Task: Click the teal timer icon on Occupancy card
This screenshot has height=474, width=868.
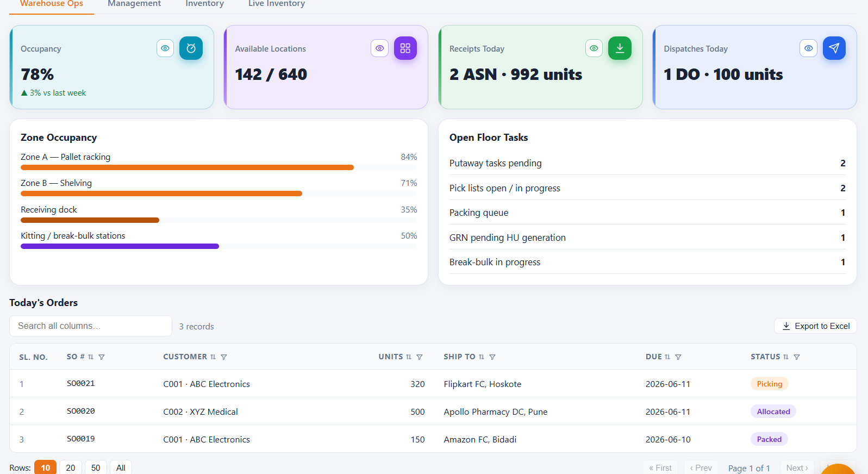Action: (191, 48)
